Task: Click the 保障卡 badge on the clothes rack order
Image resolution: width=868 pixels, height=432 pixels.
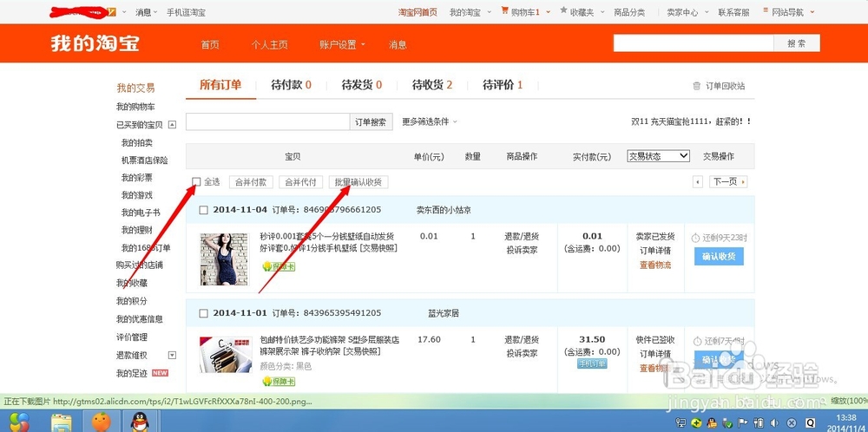Action: coord(279,382)
